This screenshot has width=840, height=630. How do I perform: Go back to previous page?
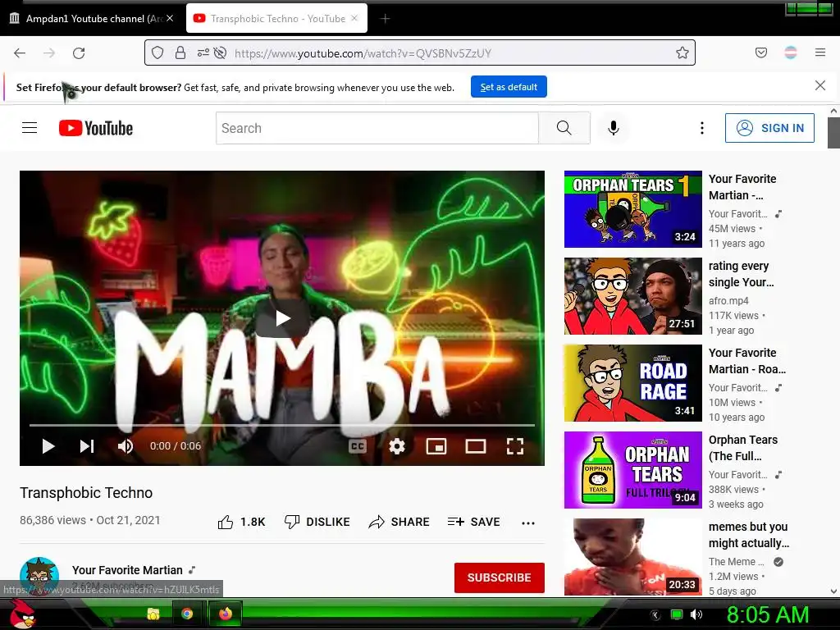pos(20,53)
